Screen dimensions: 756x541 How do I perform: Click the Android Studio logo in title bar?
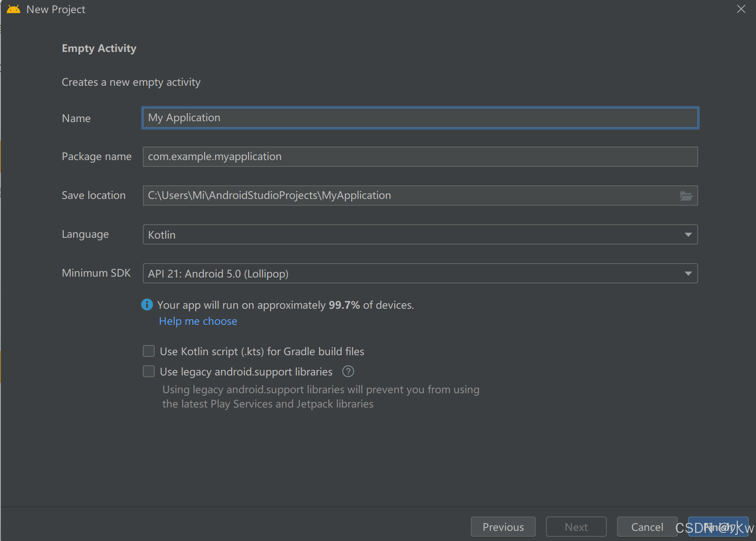tap(14, 9)
